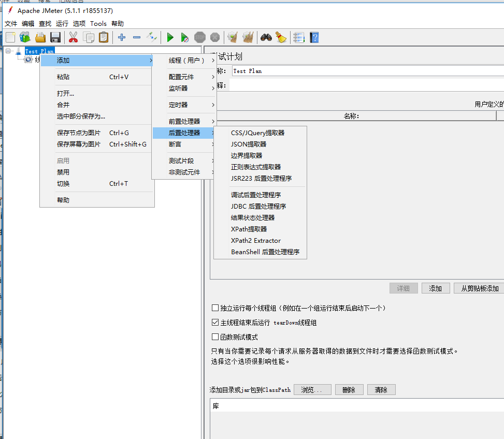Toggle run thread groups consecutively checkbox
The height and width of the screenshot is (439, 504).
(x=215, y=308)
